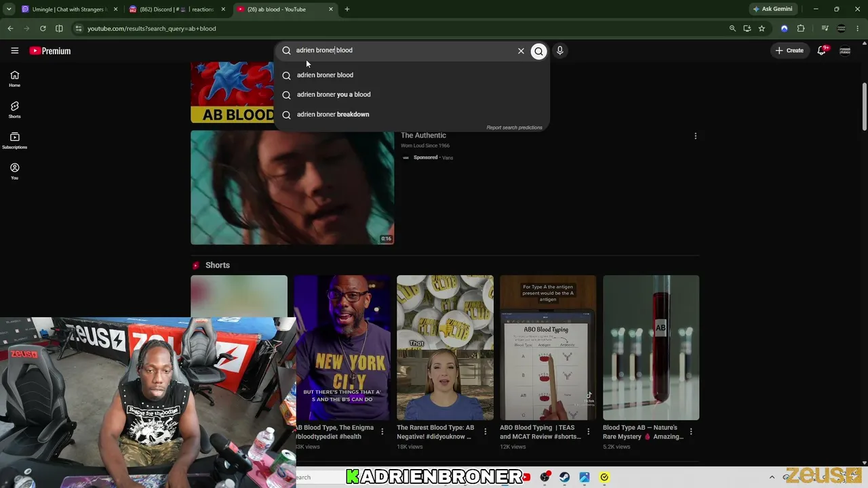
Task: Open the New York City shirt Short
Action: (342, 348)
